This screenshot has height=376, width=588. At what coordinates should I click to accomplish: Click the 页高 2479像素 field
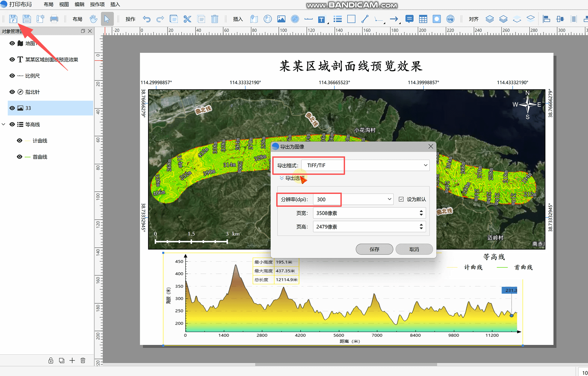coord(369,227)
